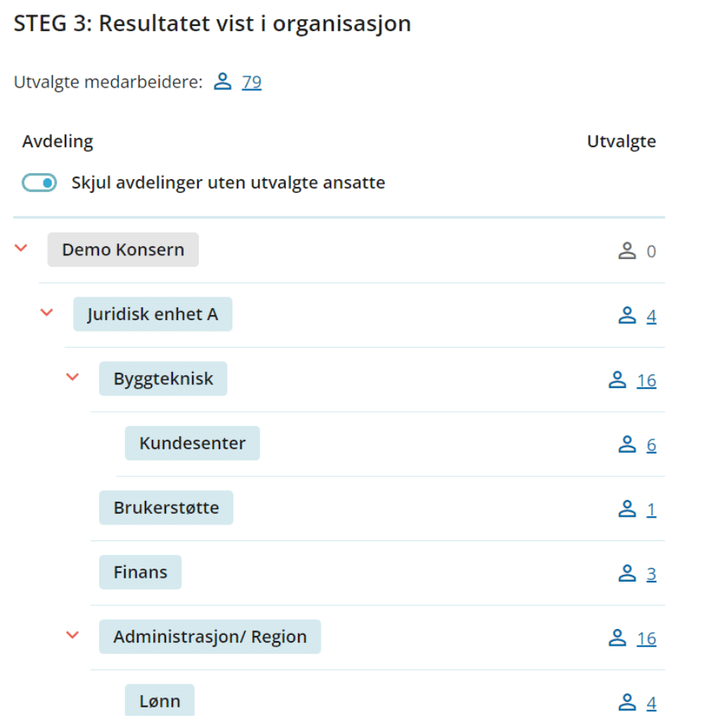Open the 79 selected employees link

[x=251, y=82]
